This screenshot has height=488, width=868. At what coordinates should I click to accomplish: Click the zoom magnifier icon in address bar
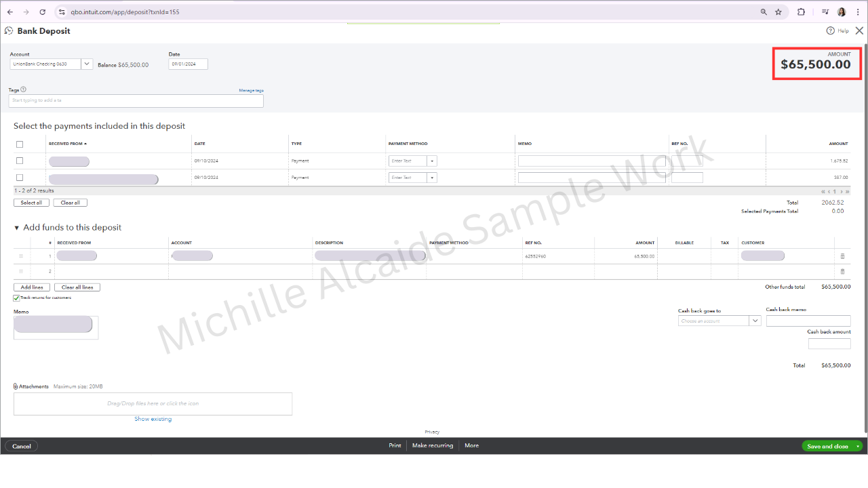764,12
